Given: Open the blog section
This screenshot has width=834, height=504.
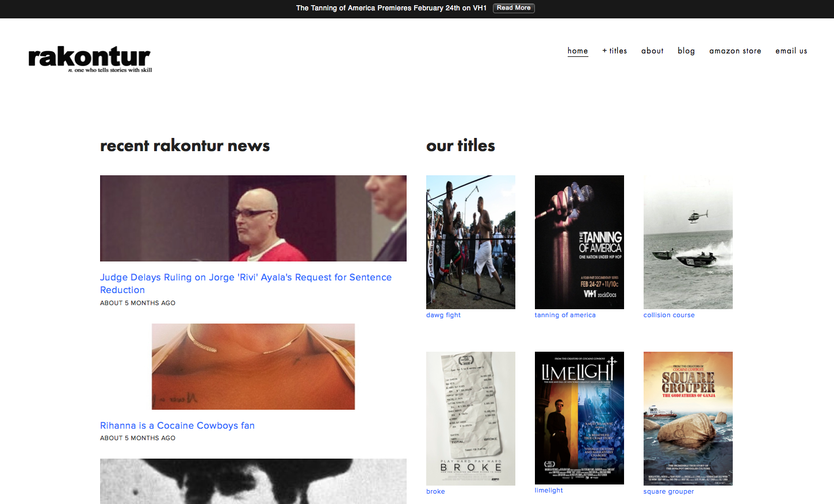Looking at the screenshot, I should (x=686, y=51).
